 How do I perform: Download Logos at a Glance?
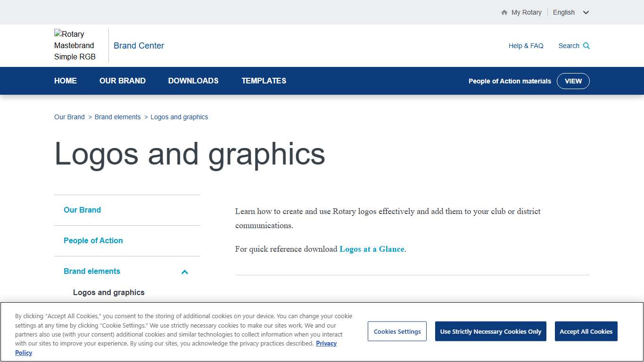372,249
